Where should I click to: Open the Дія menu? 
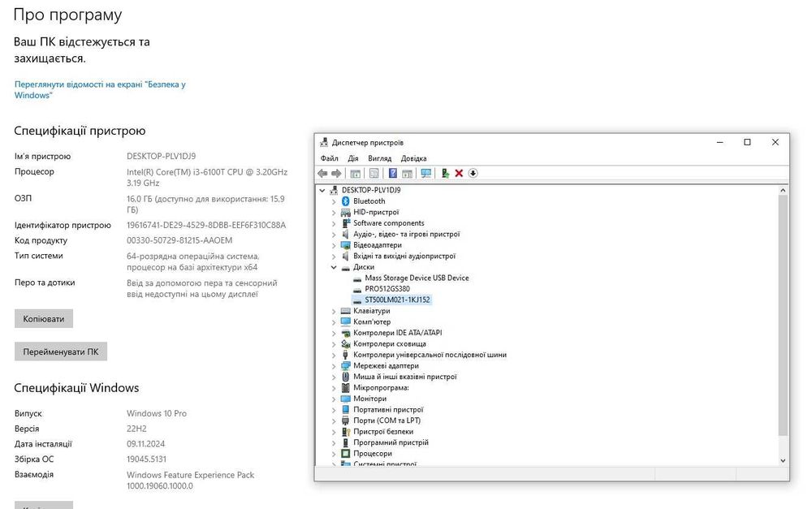point(353,158)
